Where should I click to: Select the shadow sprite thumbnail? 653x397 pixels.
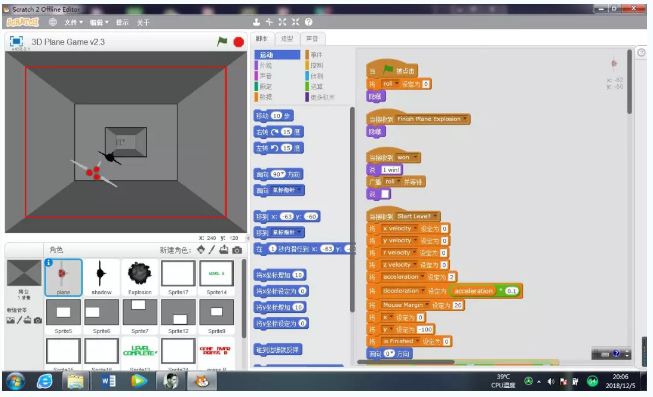click(x=101, y=277)
